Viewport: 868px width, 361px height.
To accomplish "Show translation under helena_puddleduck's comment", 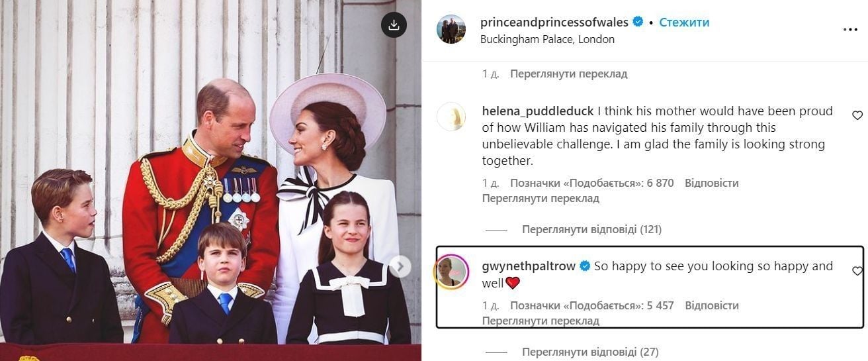I will click(541, 198).
